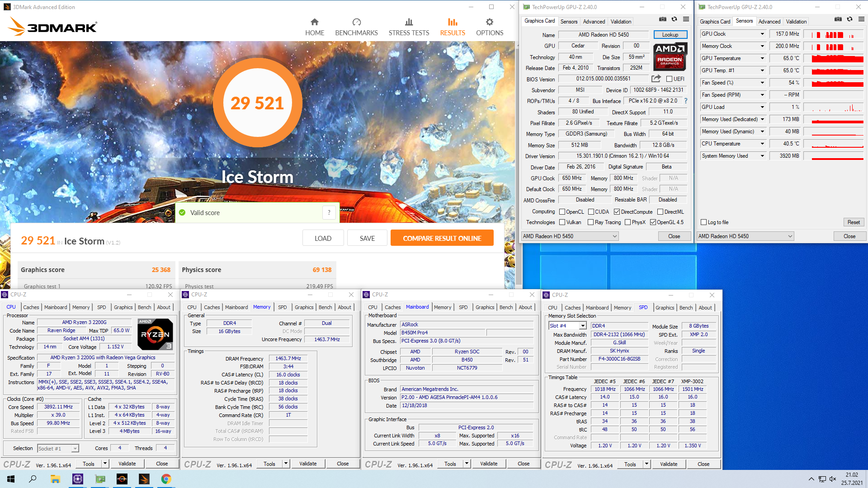This screenshot has width=868, height=488.
Task: Click valid score question mark button
Action: [329, 212]
